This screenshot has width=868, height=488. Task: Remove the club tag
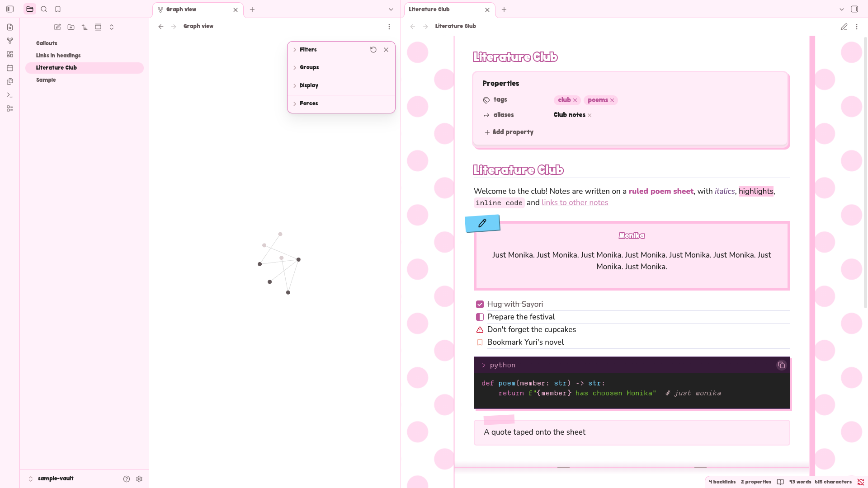pyautogui.click(x=575, y=100)
